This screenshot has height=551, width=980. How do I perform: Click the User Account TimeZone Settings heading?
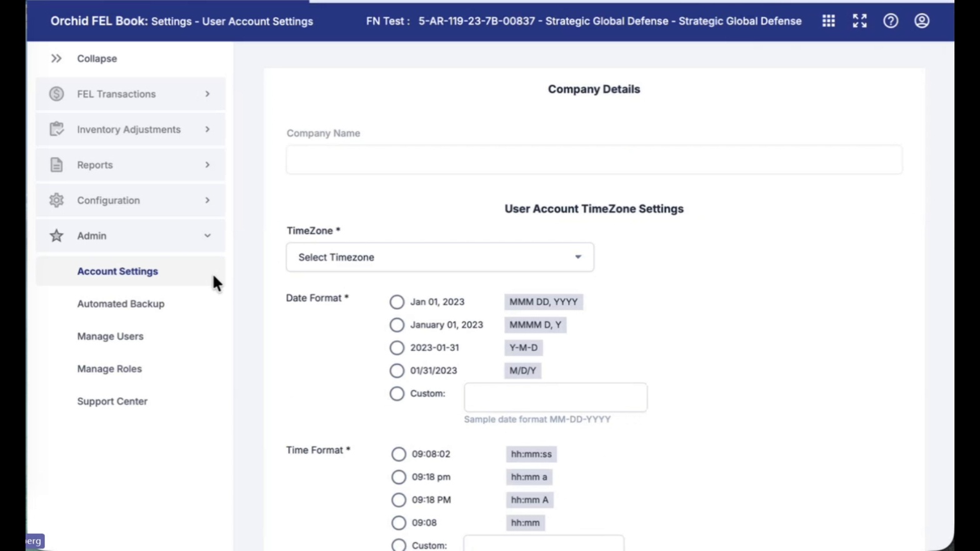594,209
